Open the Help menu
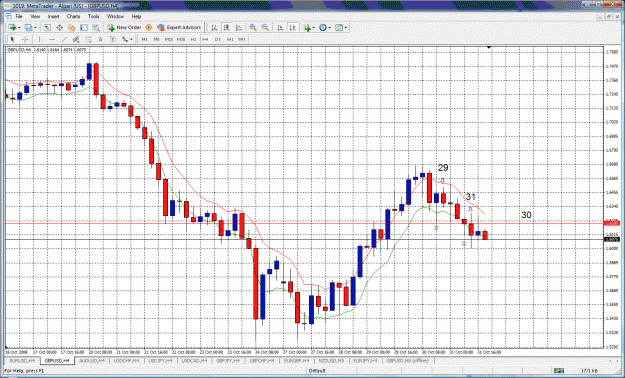Image resolution: width=625 pixels, height=378 pixels. point(136,16)
